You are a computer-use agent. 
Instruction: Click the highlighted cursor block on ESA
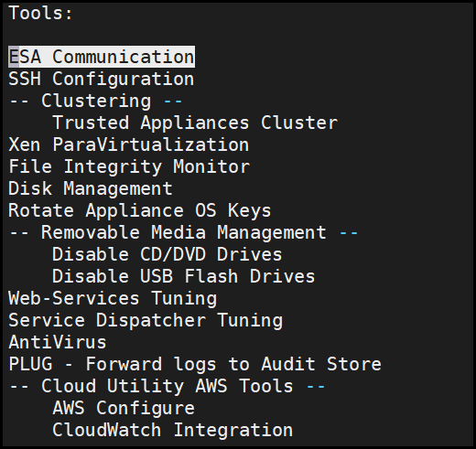pyautogui.click(x=14, y=57)
